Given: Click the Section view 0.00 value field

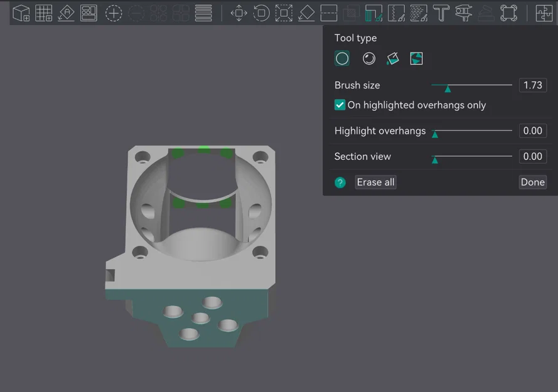Looking at the screenshot, I should (533, 156).
